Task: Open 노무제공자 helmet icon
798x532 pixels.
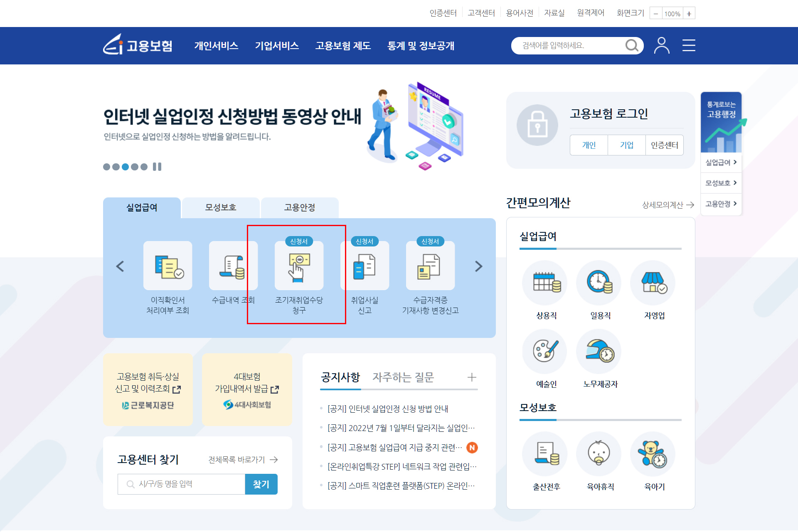Action: 600,351
